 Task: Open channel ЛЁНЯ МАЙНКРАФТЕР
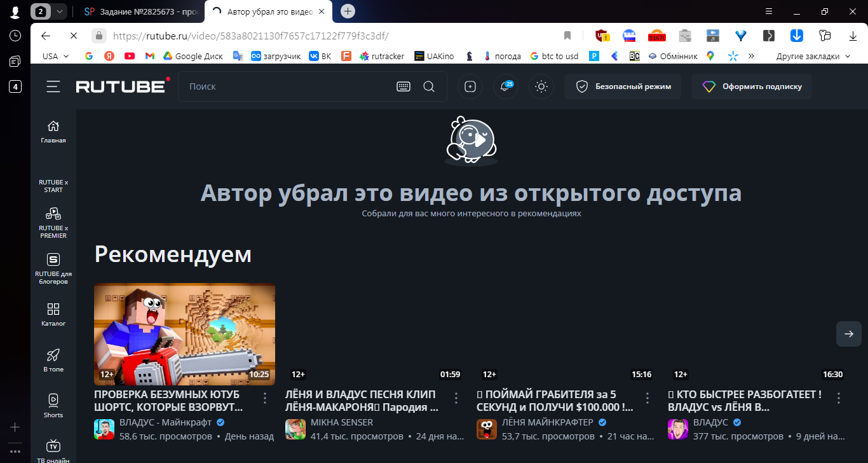coord(548,422)
